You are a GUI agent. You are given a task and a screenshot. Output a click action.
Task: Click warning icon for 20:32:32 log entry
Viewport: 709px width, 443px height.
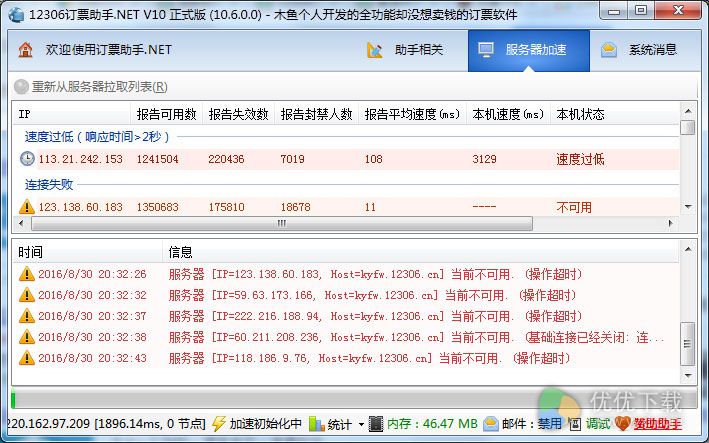(27, 295)
